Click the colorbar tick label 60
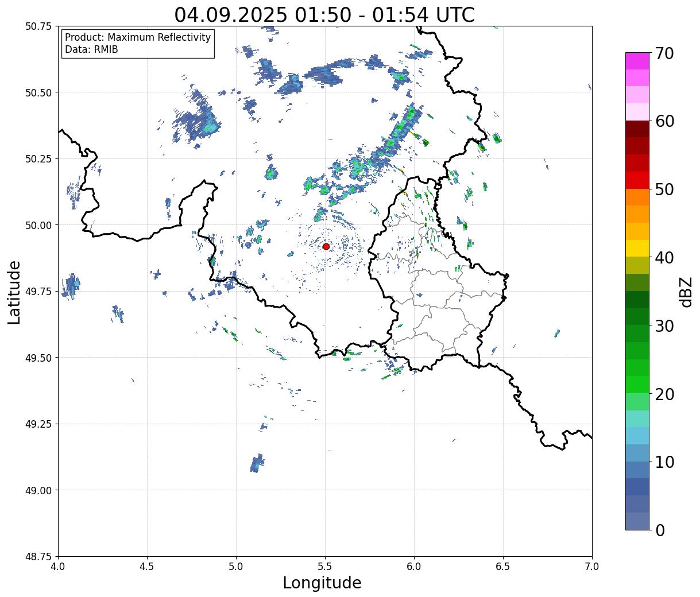700x597 pixels. tap(664, 121)
